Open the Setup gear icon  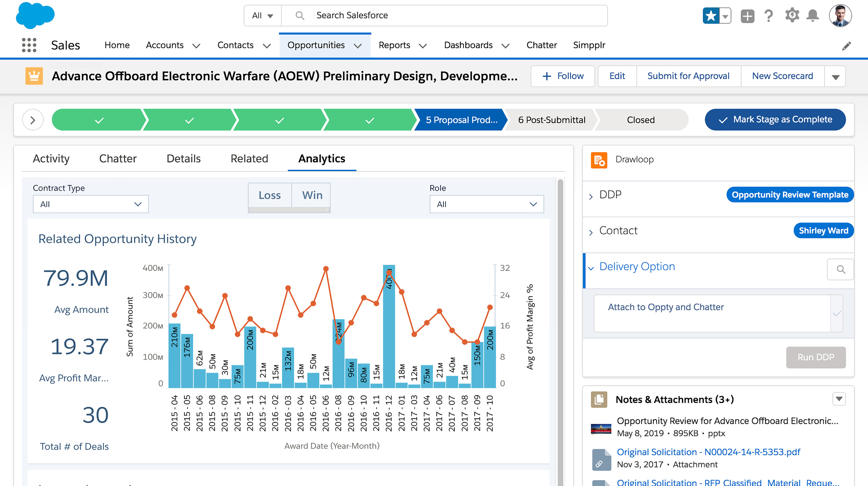click(792, 16)
